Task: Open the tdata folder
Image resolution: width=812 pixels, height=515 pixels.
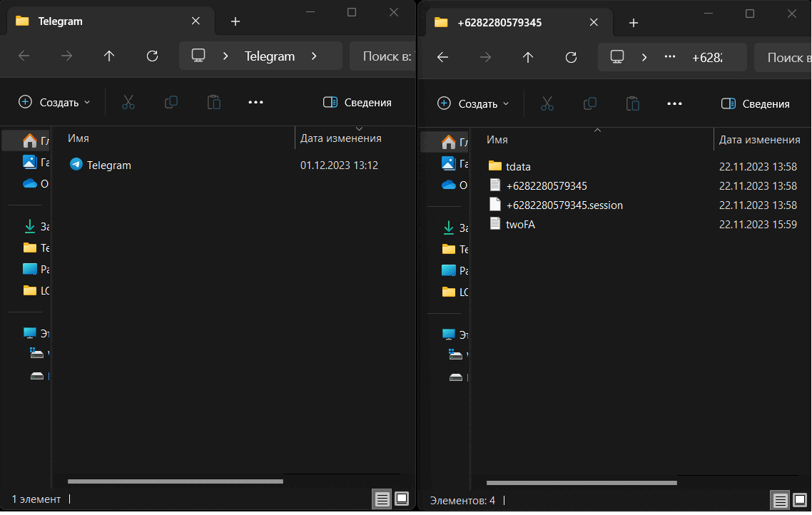Action: pos(517,167)
